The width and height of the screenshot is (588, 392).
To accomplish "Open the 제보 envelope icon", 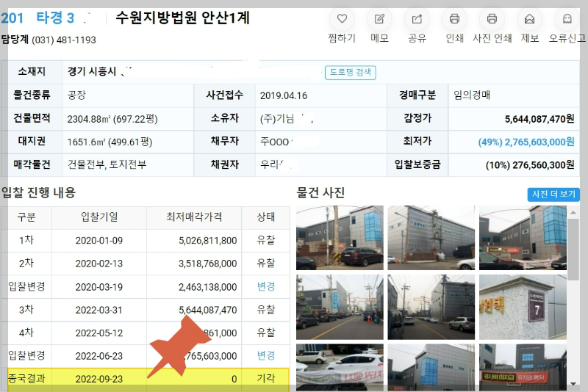I will (529, 19).
